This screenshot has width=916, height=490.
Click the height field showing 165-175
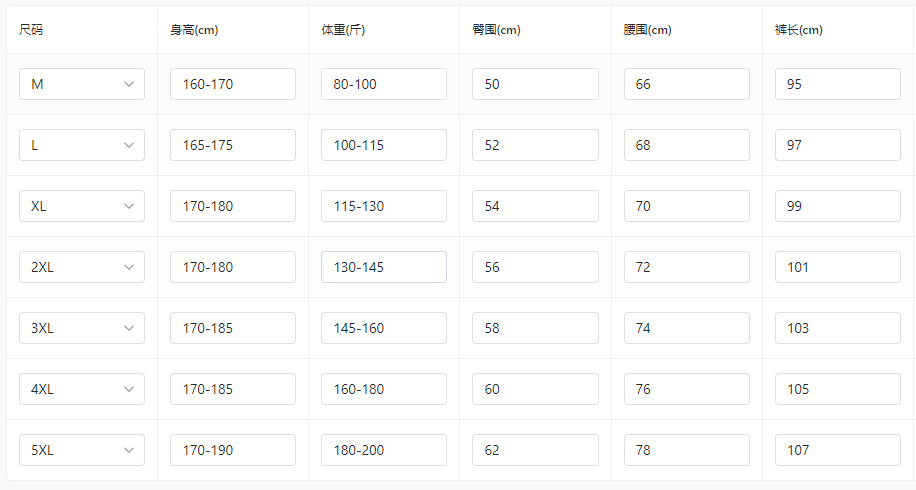point(233,145)
